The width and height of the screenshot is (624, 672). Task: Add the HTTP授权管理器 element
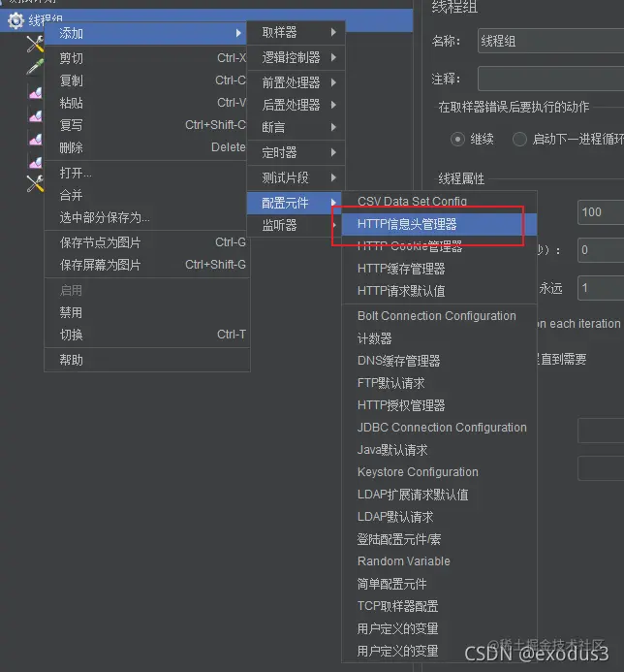[439, 405]
